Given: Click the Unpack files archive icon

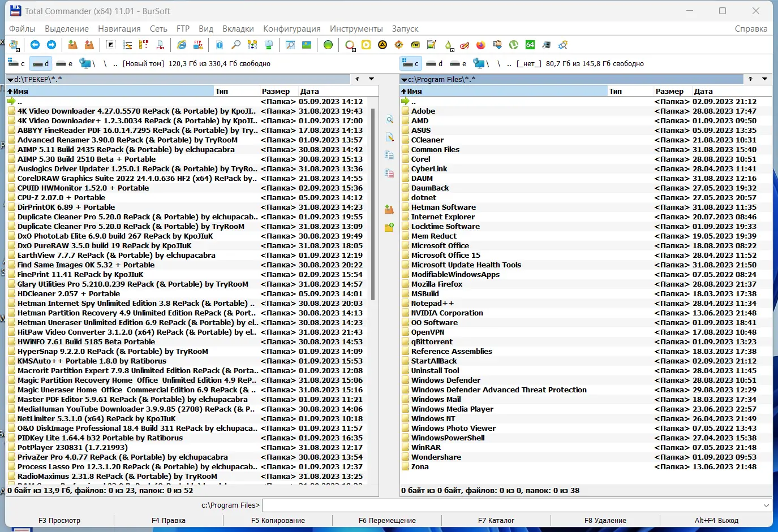Looking at the screenshot, I should (88, 45).
